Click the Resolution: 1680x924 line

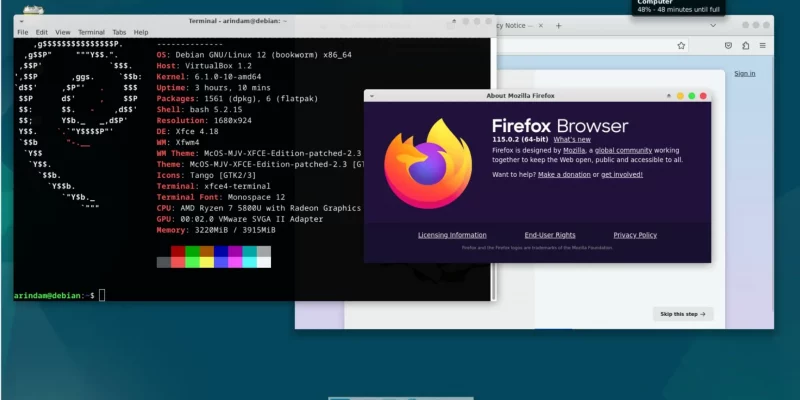(204, 121)
